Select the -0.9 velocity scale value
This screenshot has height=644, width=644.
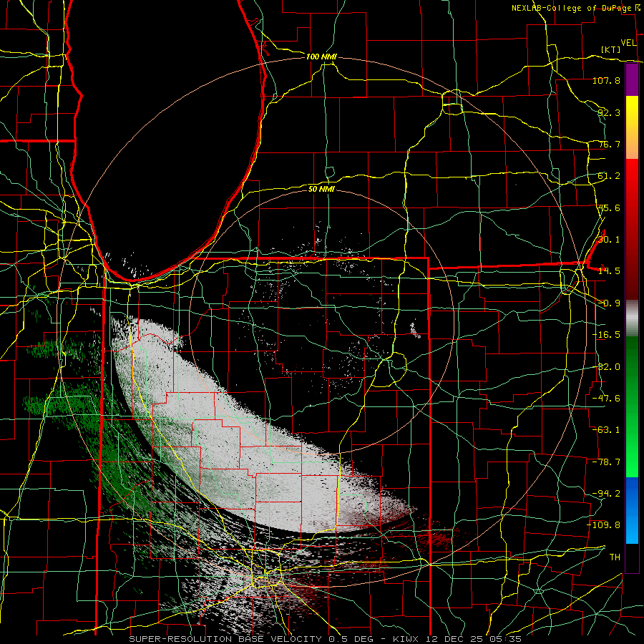[x=609, y=303]
